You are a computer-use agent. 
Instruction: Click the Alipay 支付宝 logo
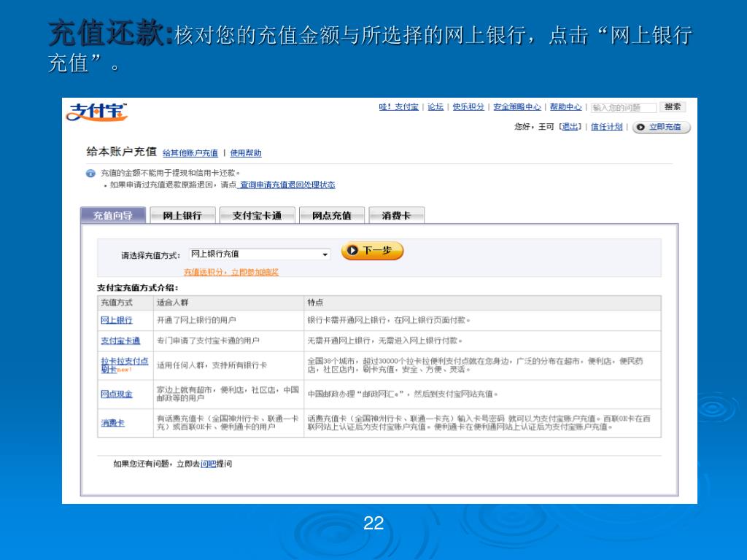pyautogui.click(x=97, y=112)
